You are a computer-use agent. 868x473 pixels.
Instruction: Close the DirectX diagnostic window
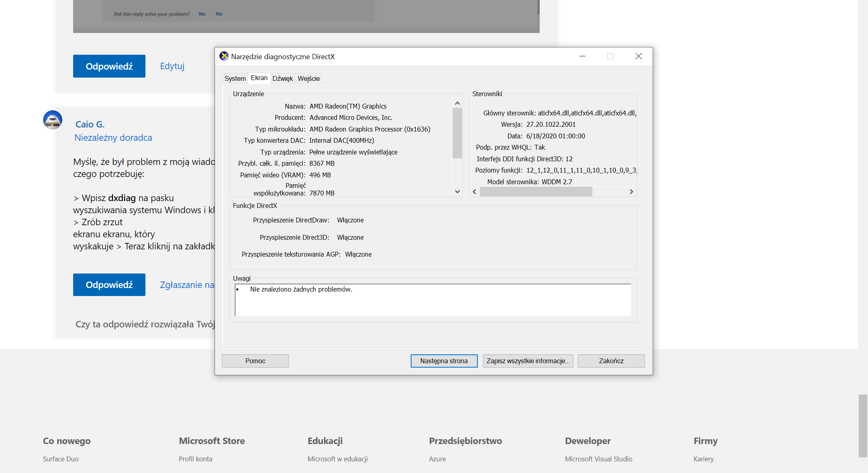point(639,56)
